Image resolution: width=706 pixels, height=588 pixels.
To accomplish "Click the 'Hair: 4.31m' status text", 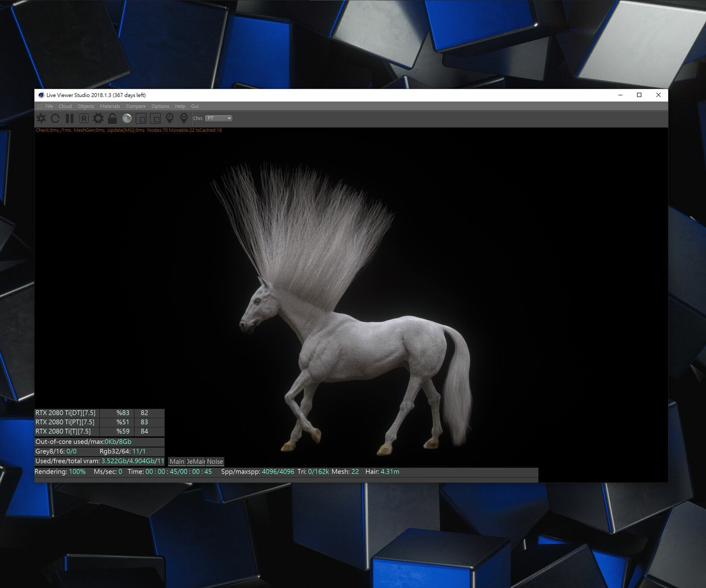I will tap(382, 472).
